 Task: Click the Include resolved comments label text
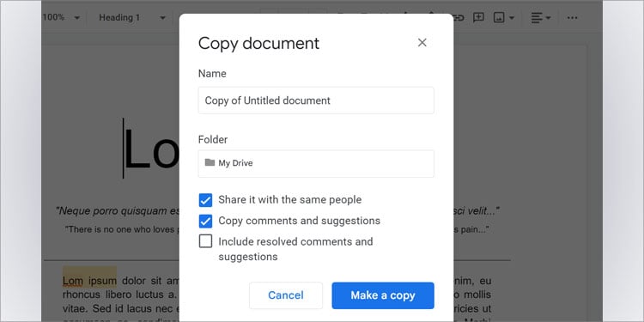coord(295,249)
